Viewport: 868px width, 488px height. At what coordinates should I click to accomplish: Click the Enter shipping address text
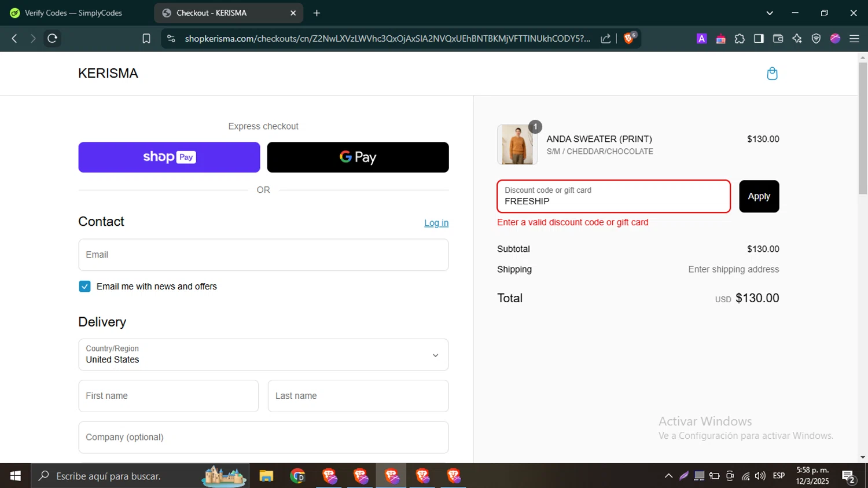733,269
